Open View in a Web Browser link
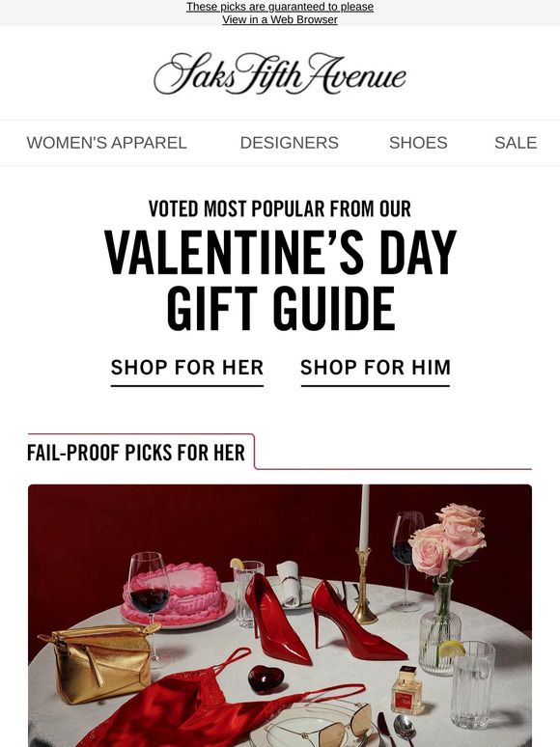 click(x=280, y=19)
